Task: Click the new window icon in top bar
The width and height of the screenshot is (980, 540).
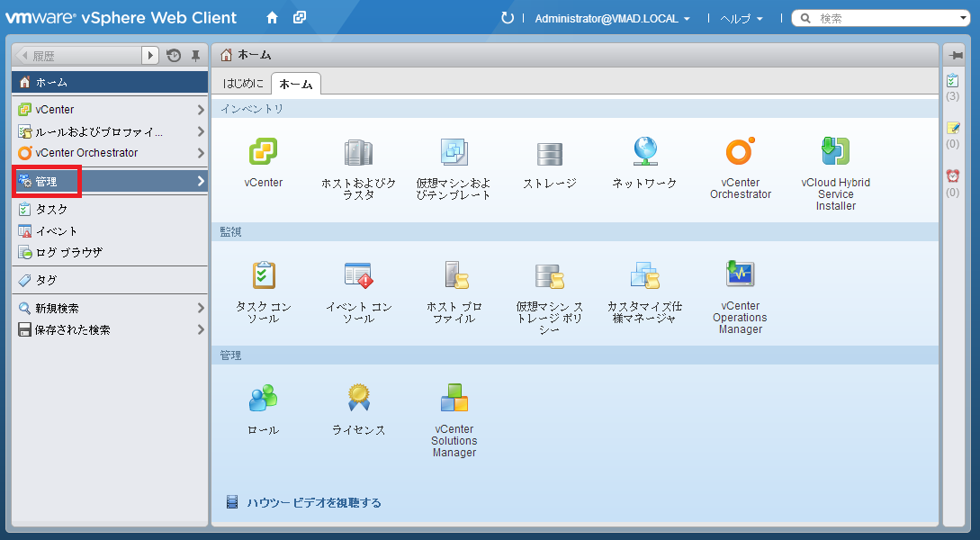Action: click(300, 17)
